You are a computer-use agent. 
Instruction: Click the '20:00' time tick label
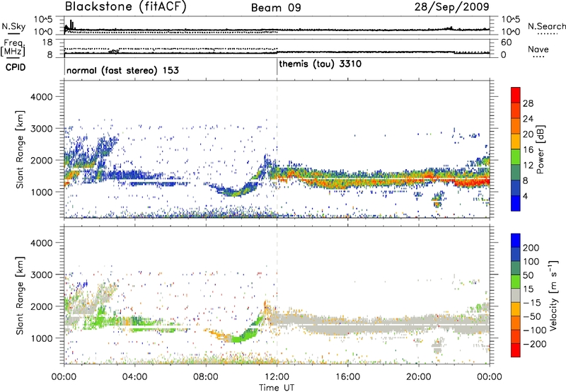419,377
